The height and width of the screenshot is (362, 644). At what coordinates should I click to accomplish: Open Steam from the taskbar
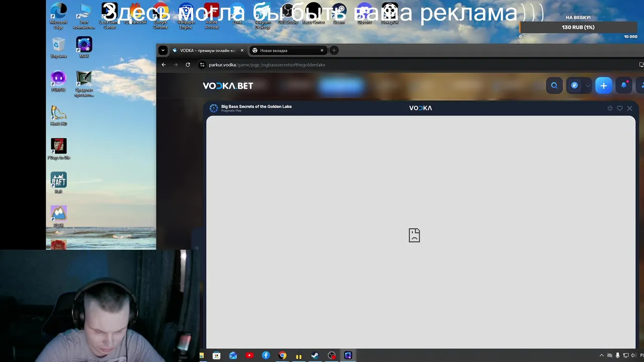(315, 355)
